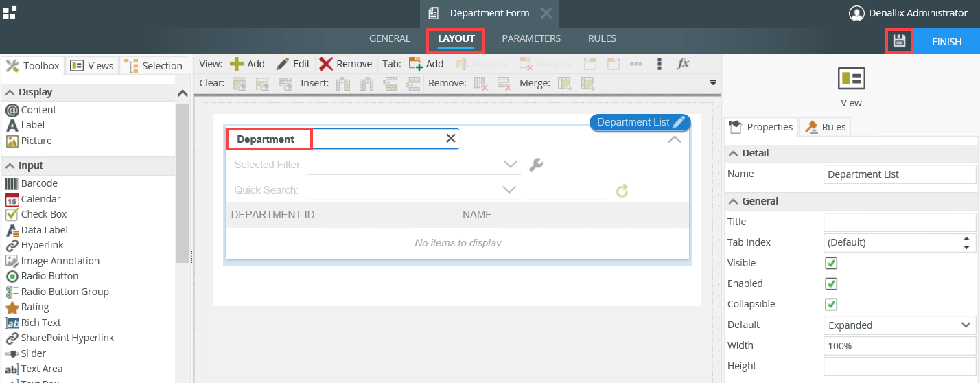The width and height of the screenshot is (980, 383).
Task: Clear Department field with its X icon
Action: (451, 139)
